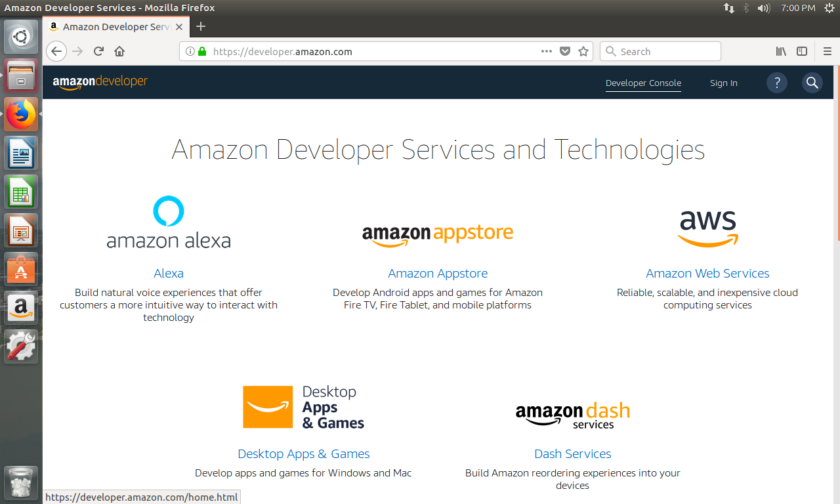The image size is (840, 504).
Task: Click the Amazon Dash Services logo
Action: pyautogui.click(x=573, y=415)
